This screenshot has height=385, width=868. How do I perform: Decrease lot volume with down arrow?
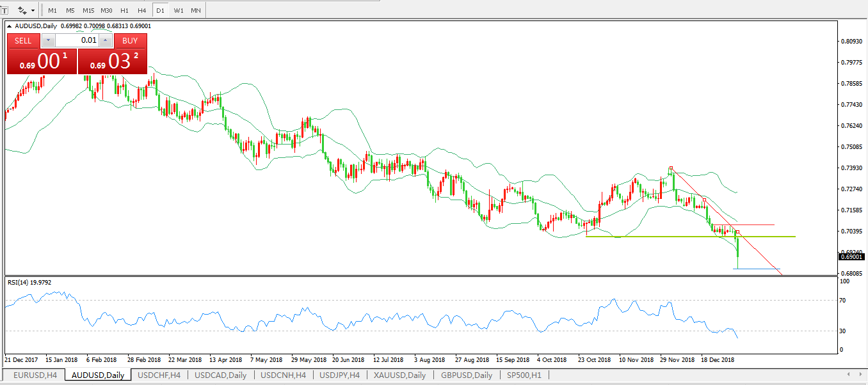click(49, 40)
